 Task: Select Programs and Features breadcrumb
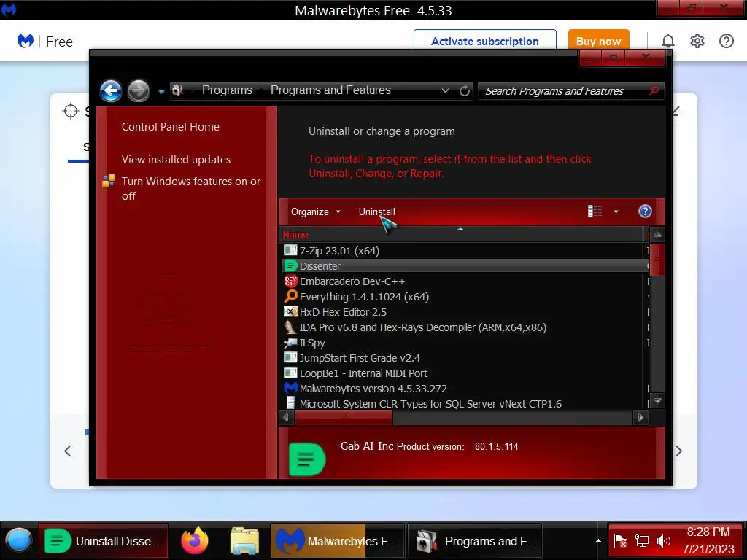(x=330, y=90)
